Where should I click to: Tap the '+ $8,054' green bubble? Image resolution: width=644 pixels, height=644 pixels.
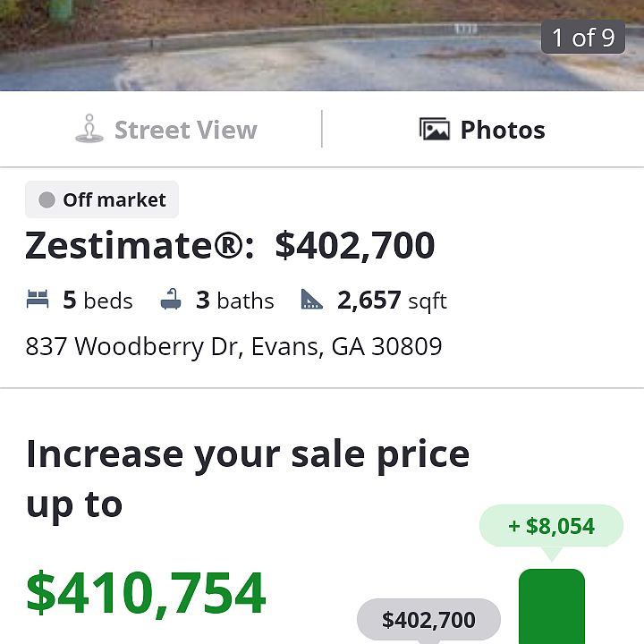coord(551,526)
